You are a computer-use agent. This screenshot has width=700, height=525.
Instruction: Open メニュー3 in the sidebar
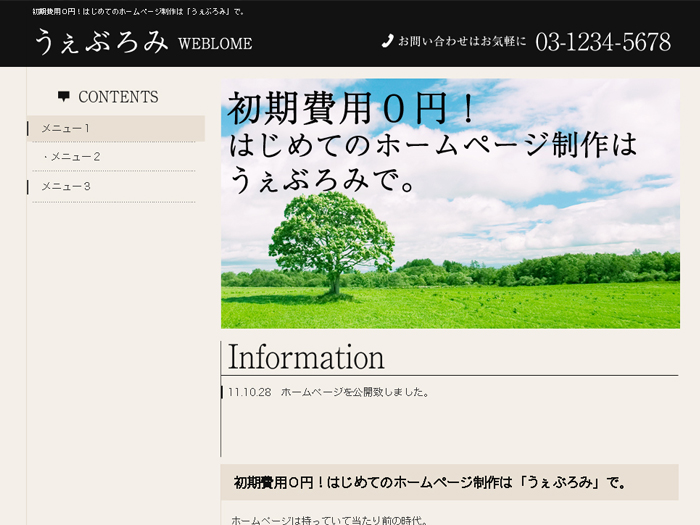[x=66, y=186]
